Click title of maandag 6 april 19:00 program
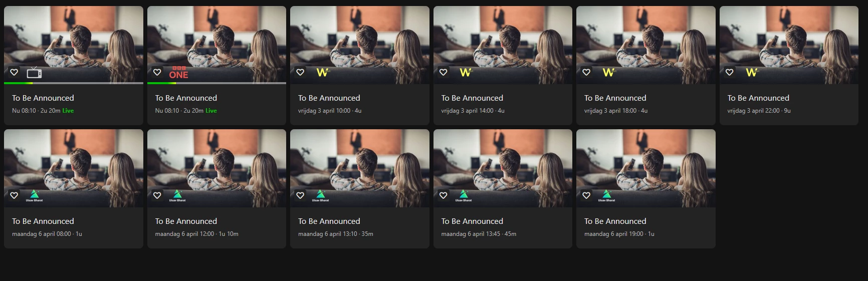This screenshot has height=281, width=868. [615, 221]
